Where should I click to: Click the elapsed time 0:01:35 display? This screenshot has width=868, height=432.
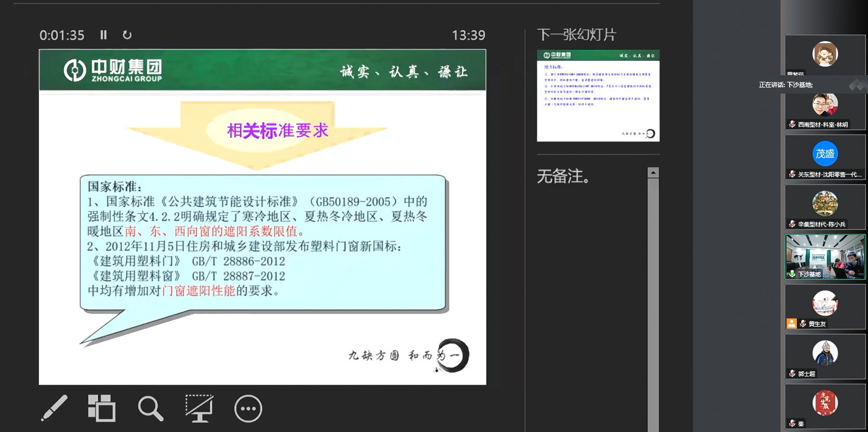(62, 35)
